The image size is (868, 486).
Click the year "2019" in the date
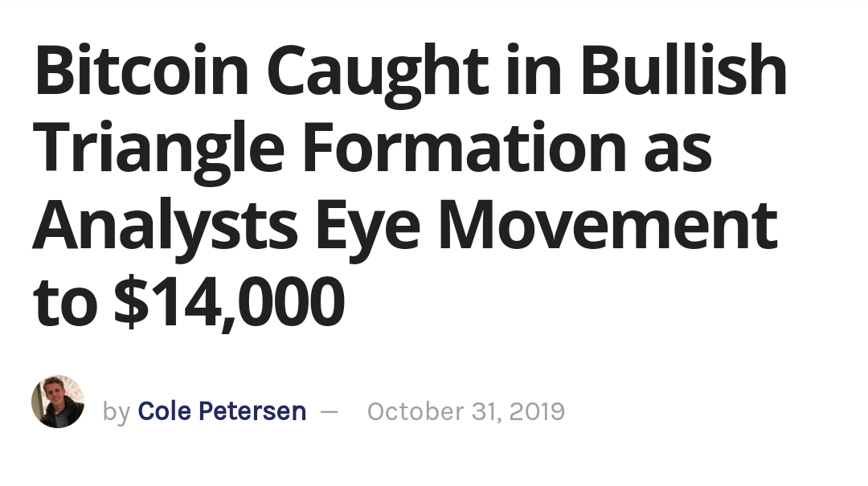click(x=537, y=411)
